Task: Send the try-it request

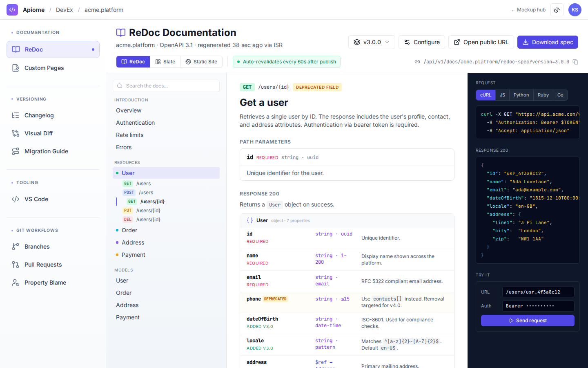Action: click(x=528, y=321)
